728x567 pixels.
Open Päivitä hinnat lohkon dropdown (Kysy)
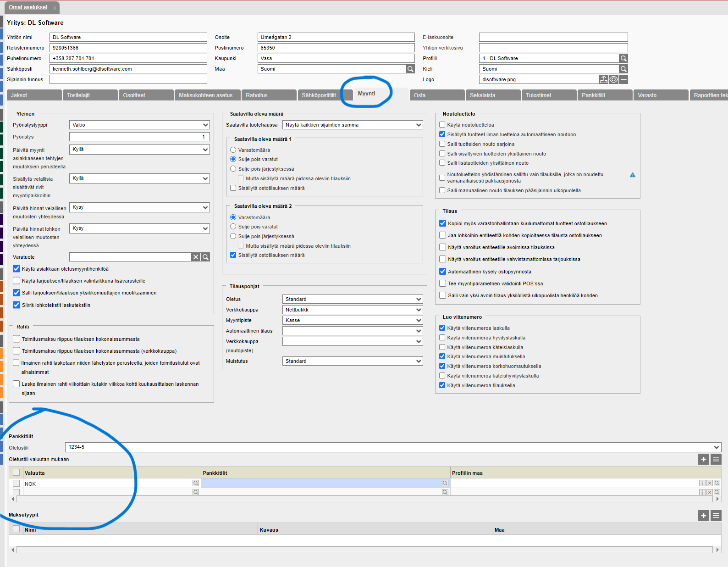click(139, 228)
